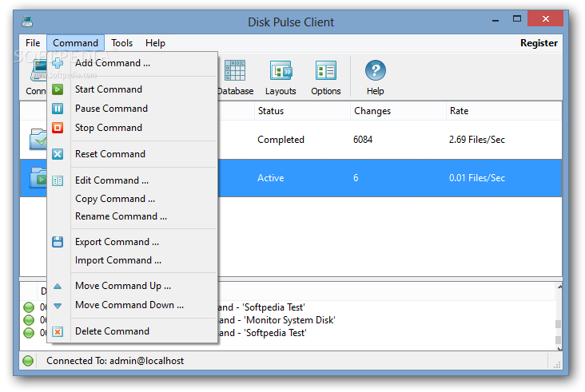Click the Move Command Down arrow icon

point(58,306)
